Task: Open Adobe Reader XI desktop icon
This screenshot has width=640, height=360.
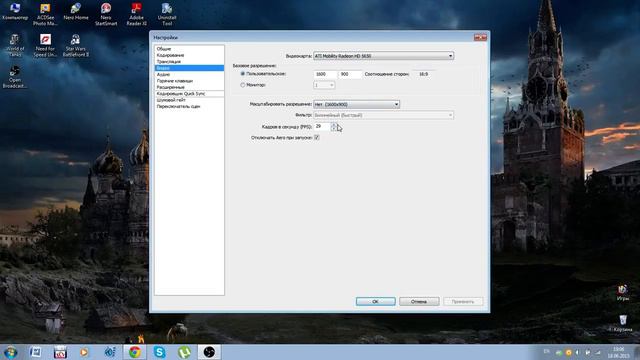Action: (136, 14)
